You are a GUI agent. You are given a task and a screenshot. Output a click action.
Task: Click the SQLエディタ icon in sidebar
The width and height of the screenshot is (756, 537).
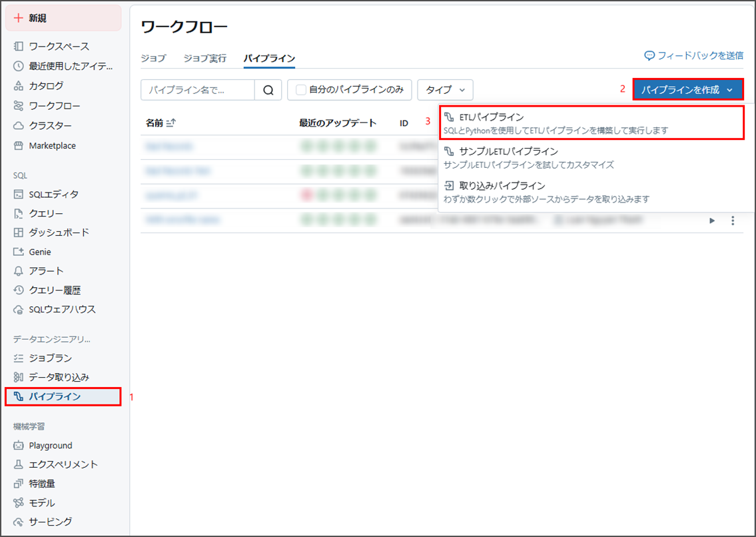[19, 195]
